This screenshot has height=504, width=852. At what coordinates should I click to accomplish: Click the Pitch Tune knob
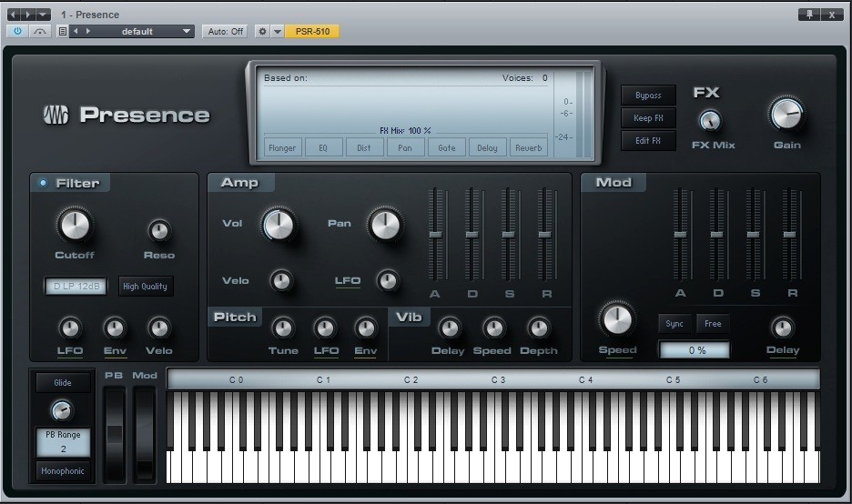283,328
